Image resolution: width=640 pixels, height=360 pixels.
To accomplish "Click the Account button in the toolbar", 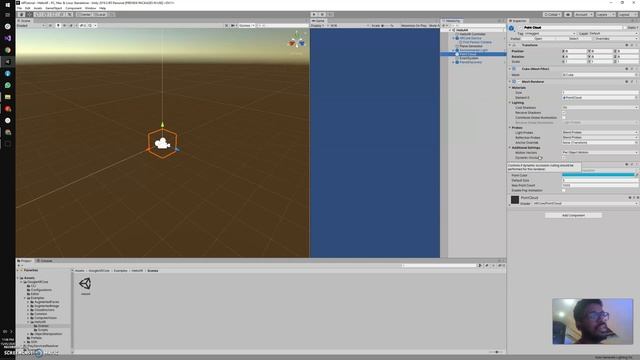I will coord(583,14).
